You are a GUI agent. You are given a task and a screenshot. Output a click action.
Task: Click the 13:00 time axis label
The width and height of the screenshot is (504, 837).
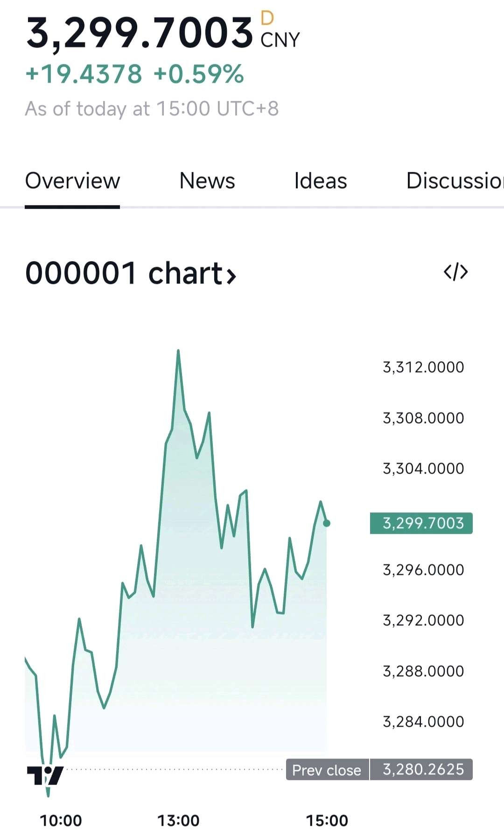tap(178, 820)
